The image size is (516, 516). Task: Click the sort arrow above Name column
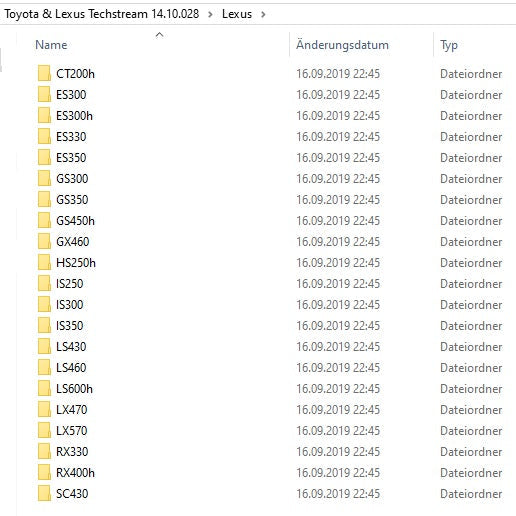(x=159, y=35)
